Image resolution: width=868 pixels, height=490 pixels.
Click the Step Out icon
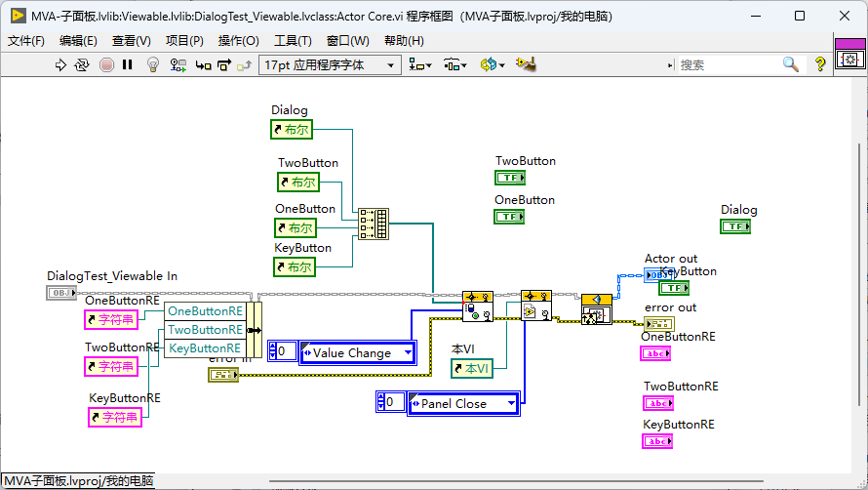tap(244, 65)
